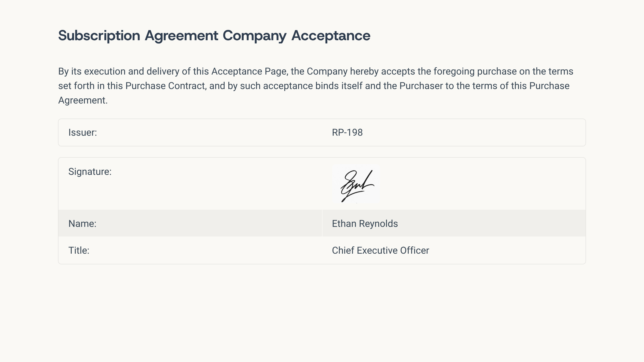Click the words Purchase Contract in paragraph
This screenshot has height=362, width=644.
tap(165, 86)
